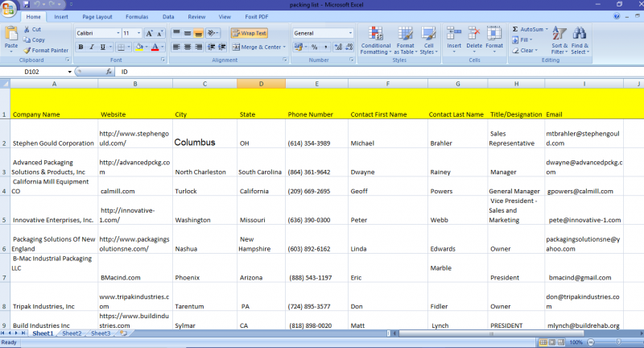This screenshot has width=644, height=348.
Task: Click the AutoSum sigma button
Action: pos(515,29)
